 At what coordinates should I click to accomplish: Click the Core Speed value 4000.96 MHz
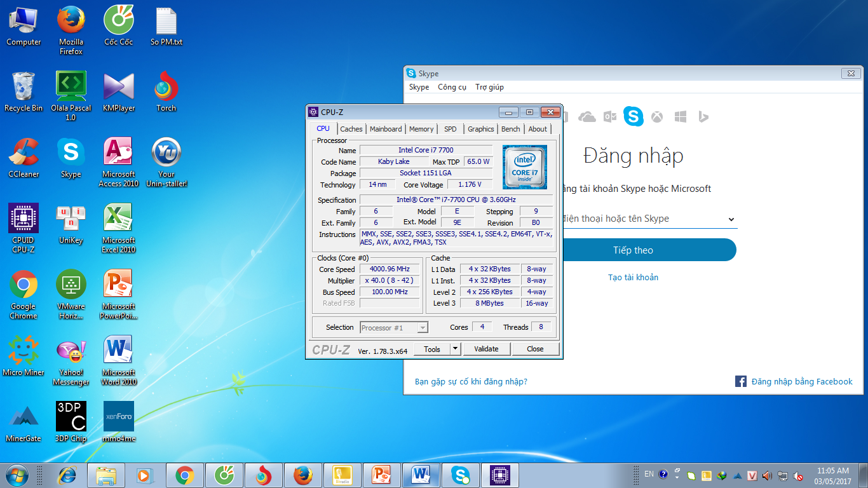pyautogui.click(x=390, y=269)
